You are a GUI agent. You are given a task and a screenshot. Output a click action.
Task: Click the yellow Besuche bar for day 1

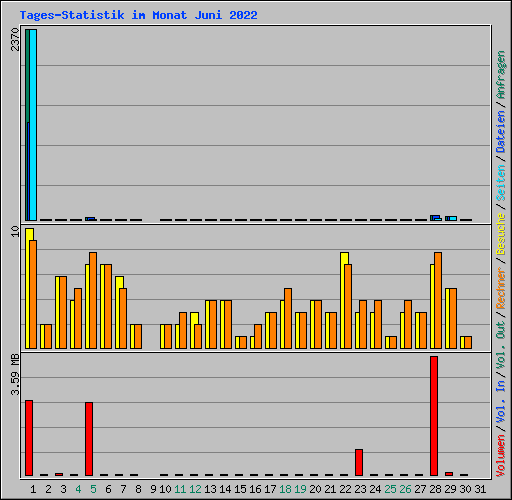pos(28,288)
